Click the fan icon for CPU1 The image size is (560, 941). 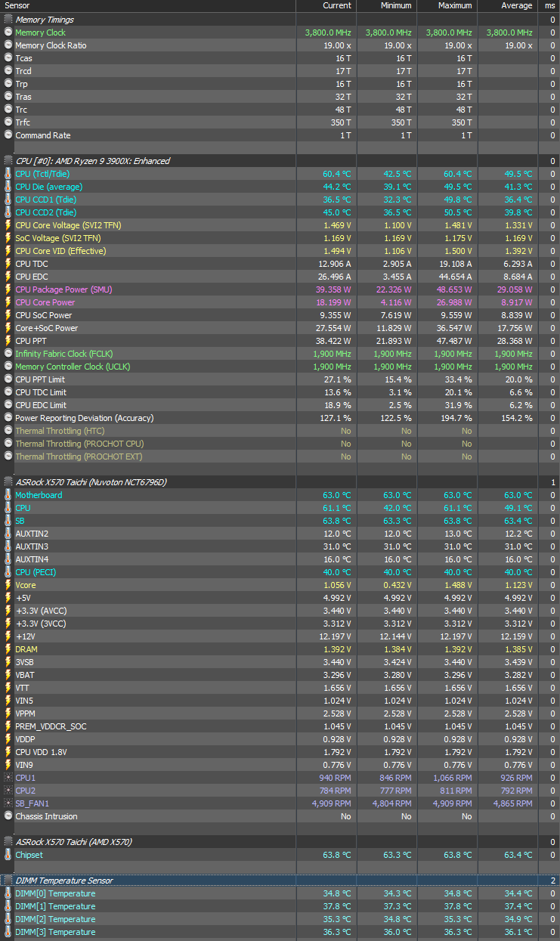pyautogui.click(x=8, y=778)
